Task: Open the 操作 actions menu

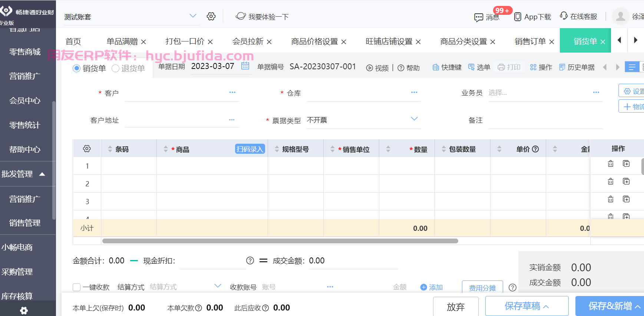Action: [541, 67]
